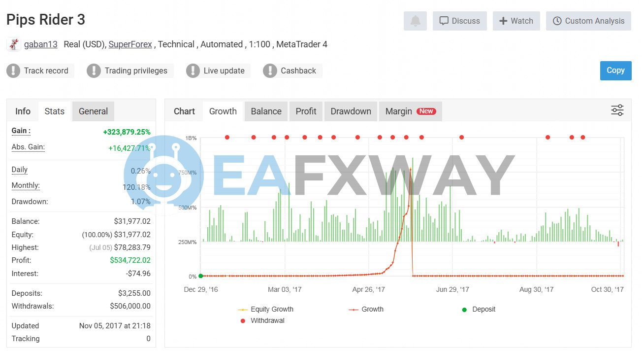Viewport: 644px width, 351px height.
Task: View the Drawdown chart tab
Action: coord(351,111)
